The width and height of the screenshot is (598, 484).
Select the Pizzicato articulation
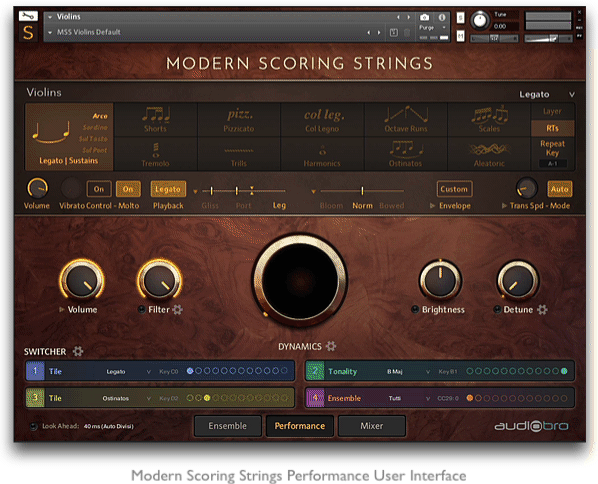click(x=239, y=120)
